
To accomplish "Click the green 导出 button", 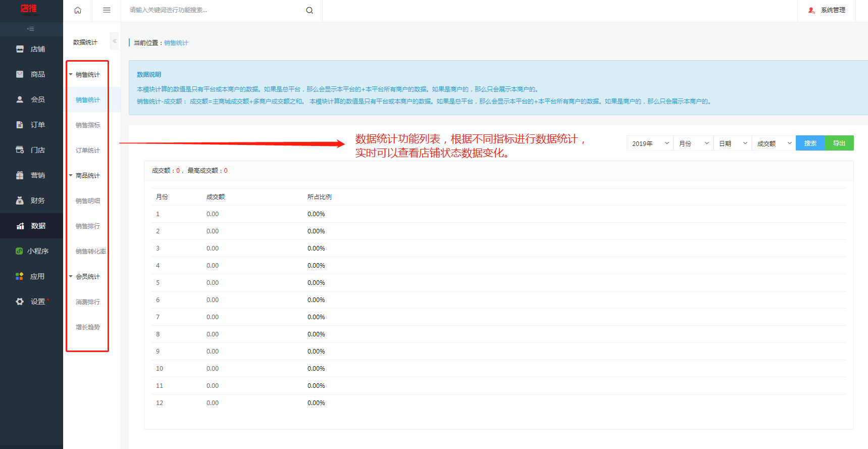I will coord(839,143).
